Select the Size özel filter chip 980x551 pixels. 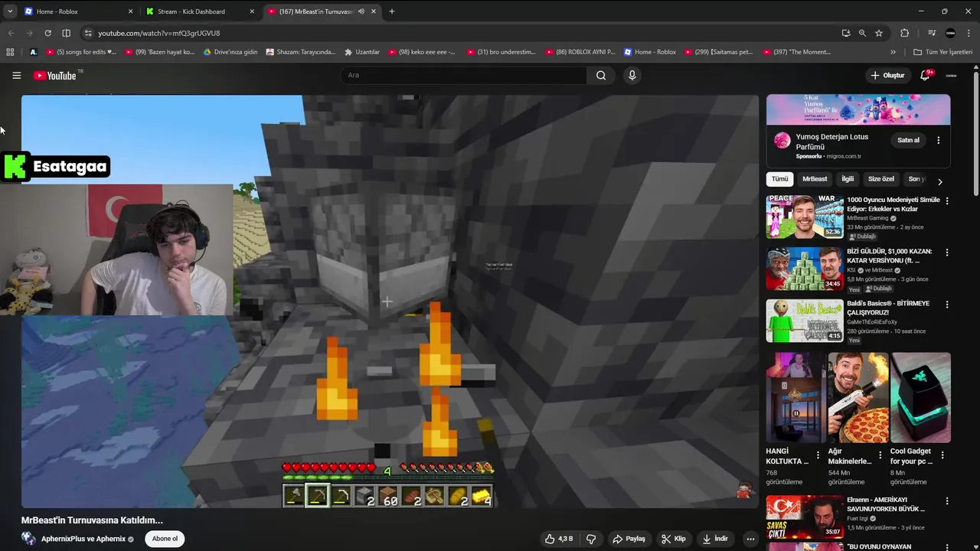tap(881, 179)
